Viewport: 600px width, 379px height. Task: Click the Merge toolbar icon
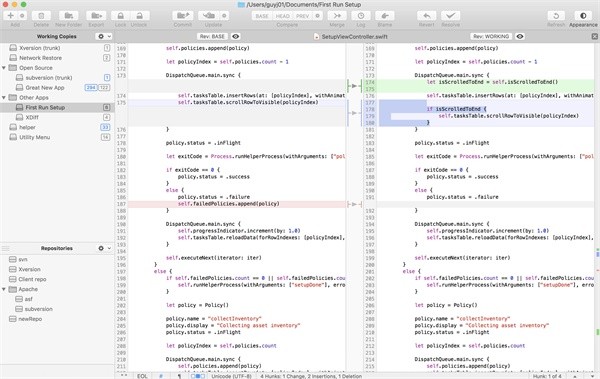point(337,16)
